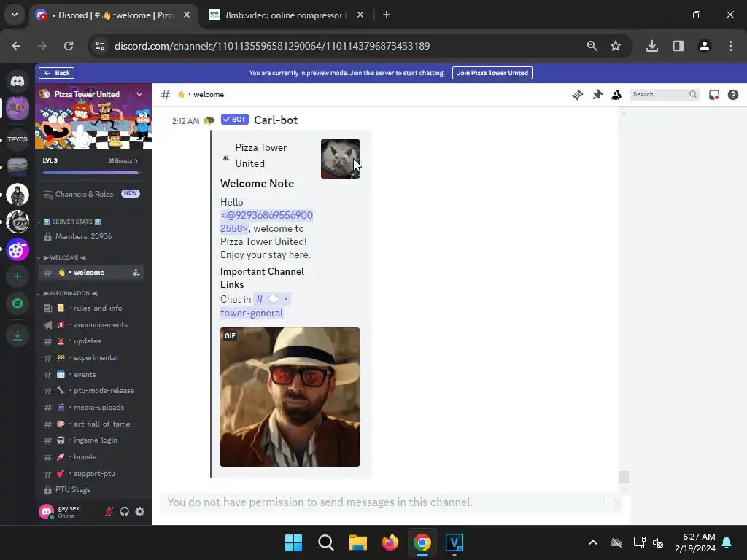The image size is (747, 560).
Task: Open Chrome downloads icon
Action: 651,46
